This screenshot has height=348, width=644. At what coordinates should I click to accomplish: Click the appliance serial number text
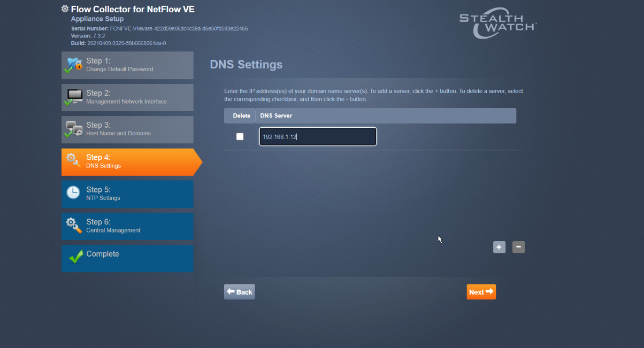pos(159,28)
